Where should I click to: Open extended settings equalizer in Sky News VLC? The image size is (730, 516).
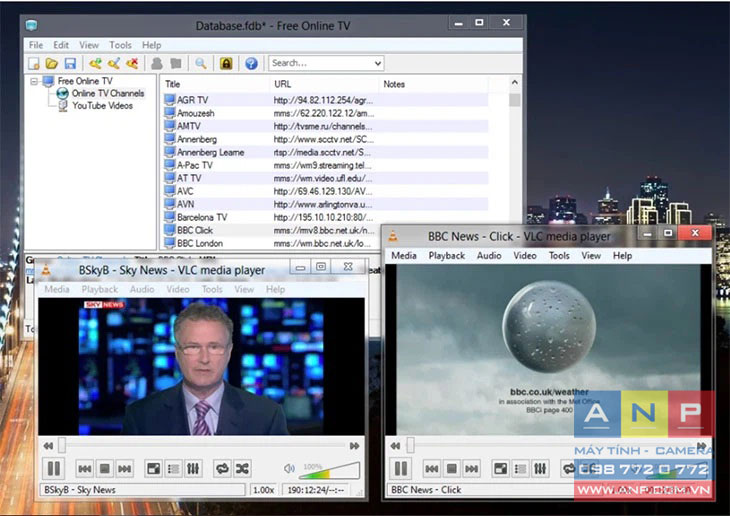click(193, 469)
